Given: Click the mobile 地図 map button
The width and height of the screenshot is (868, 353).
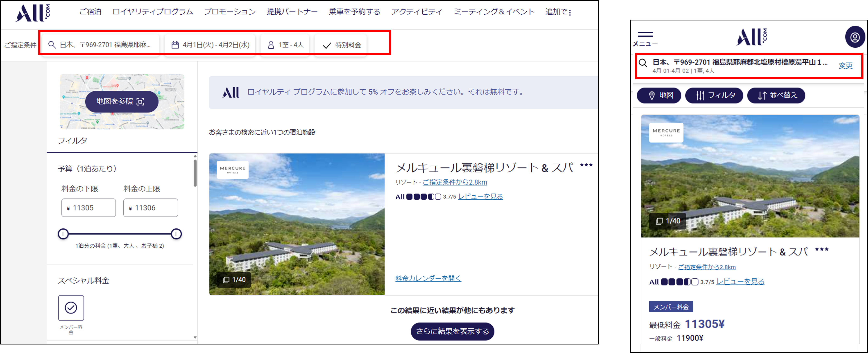Looking at the screenshot, I should 659,95.
